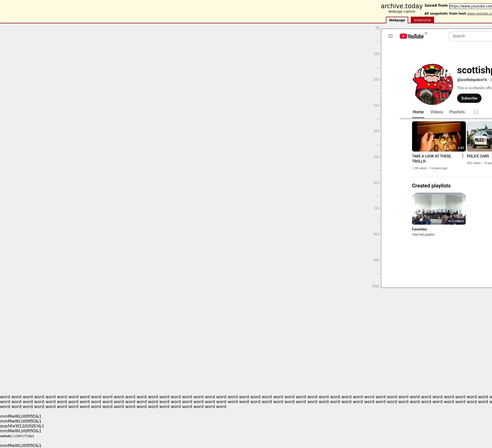This screenshot has width=492, height=448.
Task: Select the Webpage tab
Action: point(397,20)
